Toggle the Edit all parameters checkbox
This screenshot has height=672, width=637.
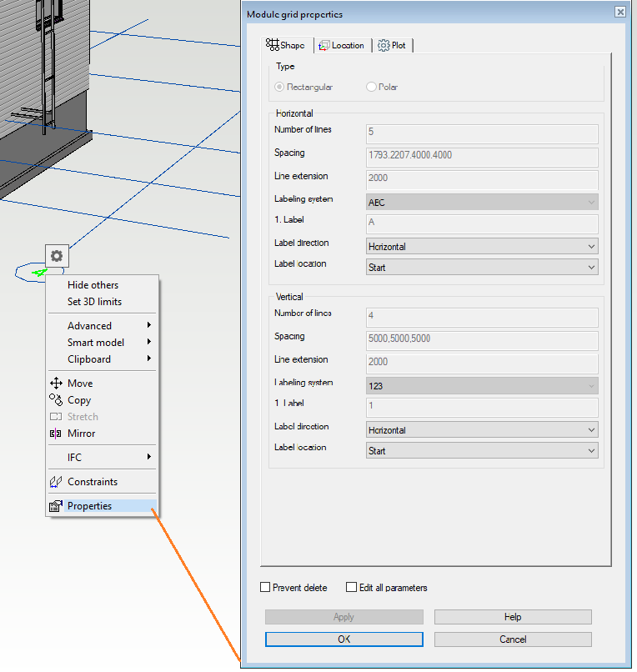pos(352,588)
